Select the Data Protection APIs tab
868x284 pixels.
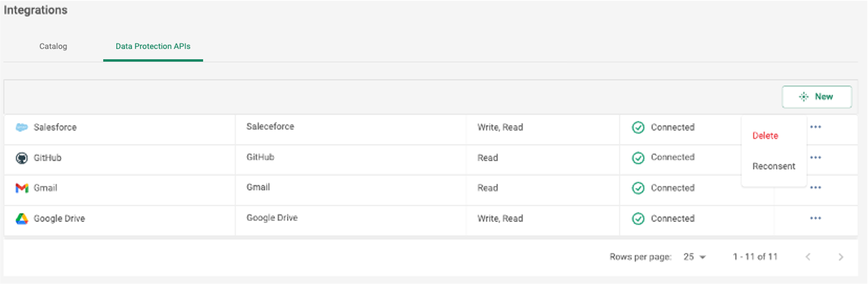click(153, 46)
